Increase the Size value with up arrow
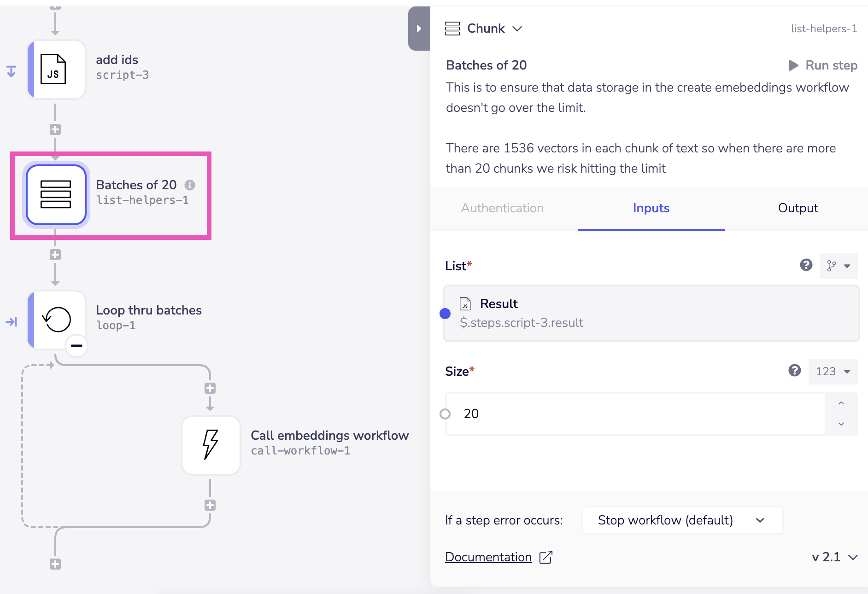The width and height of the screenshot is (868, 594). tap(841, 403)
